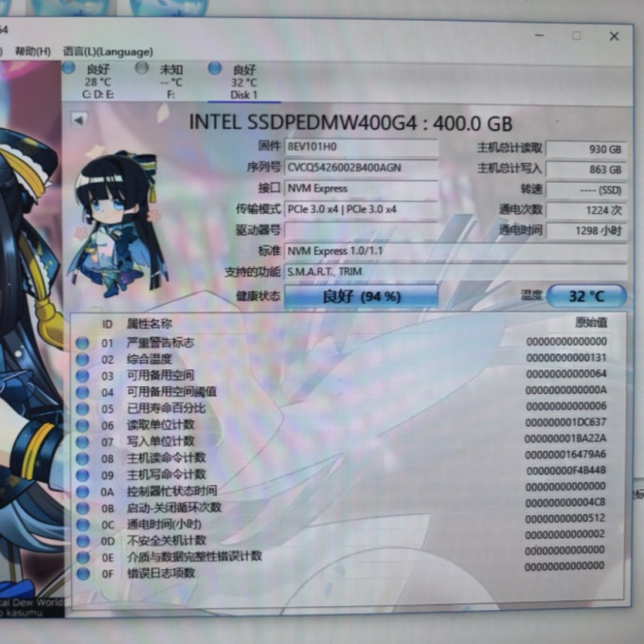
Task: Click blue status orb for C: D: E: disk
Action: (x=68, y=68)
